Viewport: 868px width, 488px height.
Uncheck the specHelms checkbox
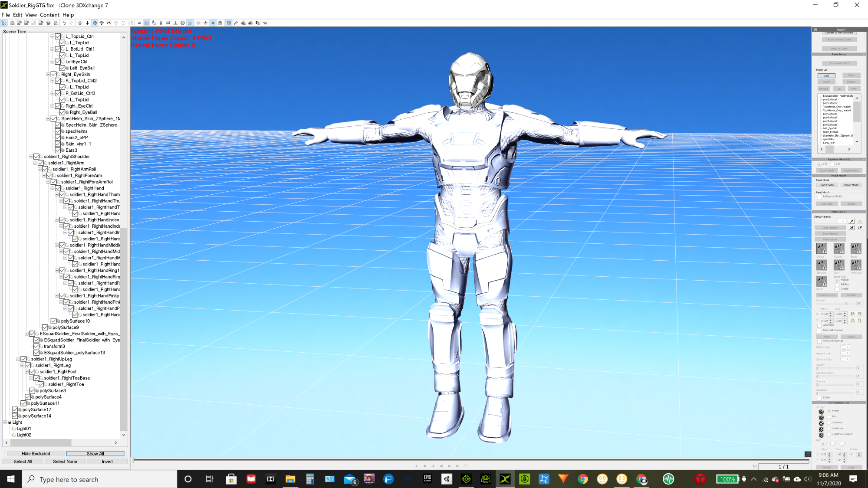[58, 131]
